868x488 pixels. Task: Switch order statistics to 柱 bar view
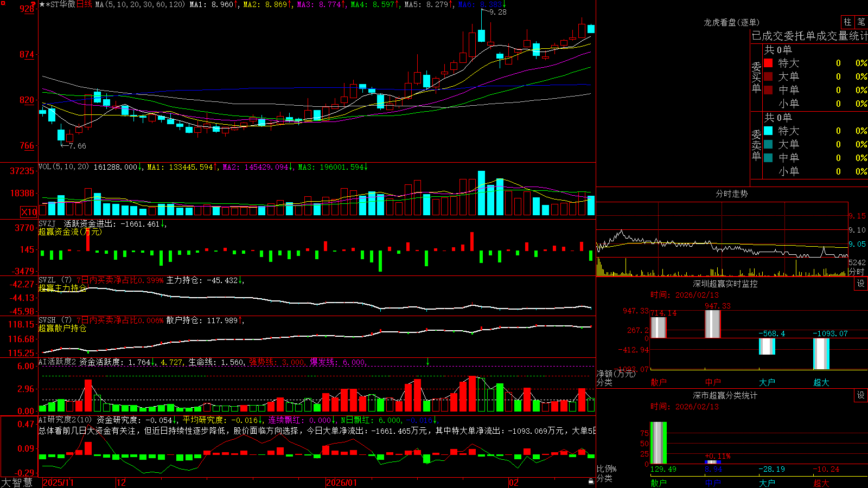click(847, 22)
